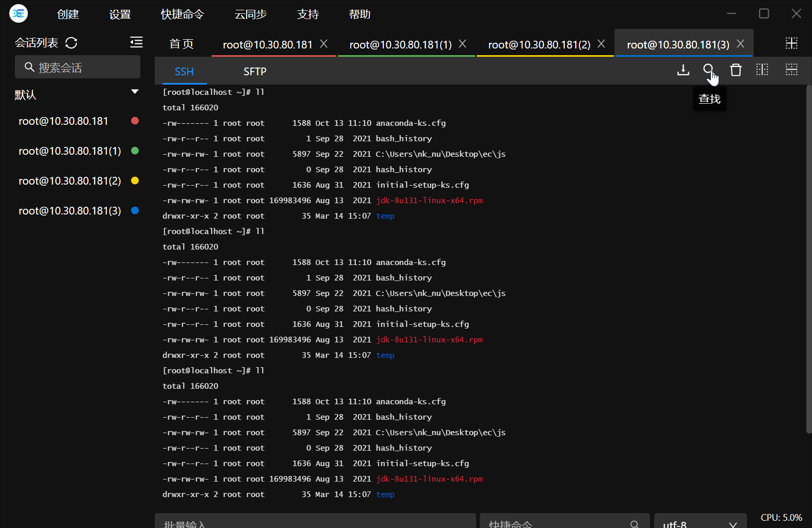Click the first initial-setup-ks.cfg filename
This screenshot has width=812, height=528.
pos(423,185)
